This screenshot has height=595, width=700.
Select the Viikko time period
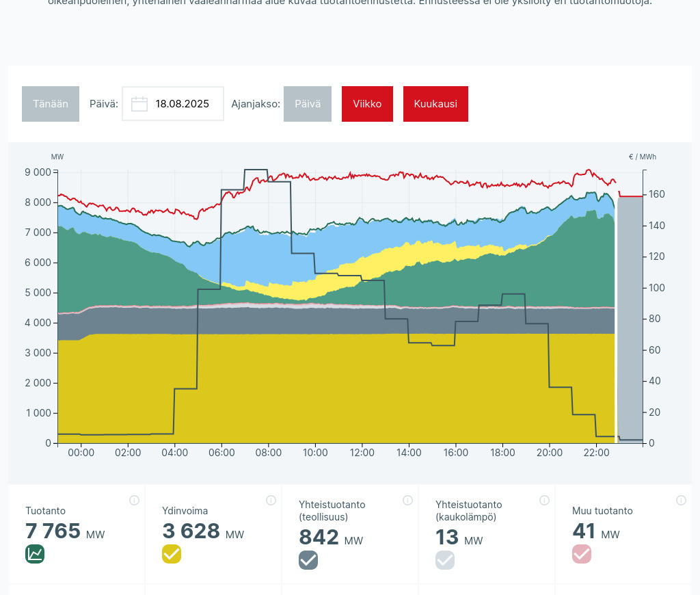(x=367, y=104)
